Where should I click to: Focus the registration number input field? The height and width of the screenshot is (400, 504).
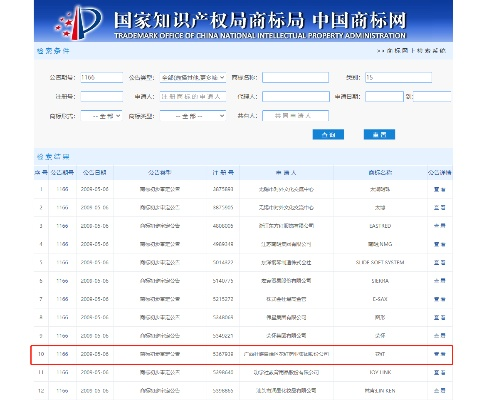[x=102, y=97]
